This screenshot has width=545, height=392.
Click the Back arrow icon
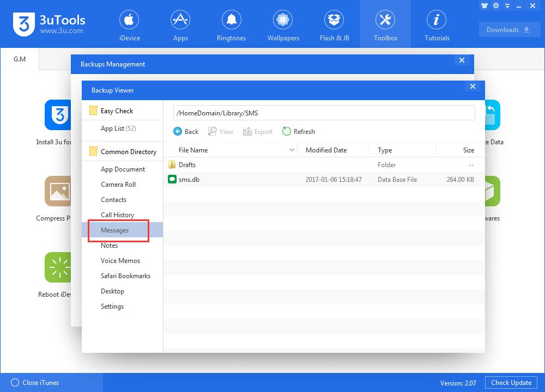point(178,131)
